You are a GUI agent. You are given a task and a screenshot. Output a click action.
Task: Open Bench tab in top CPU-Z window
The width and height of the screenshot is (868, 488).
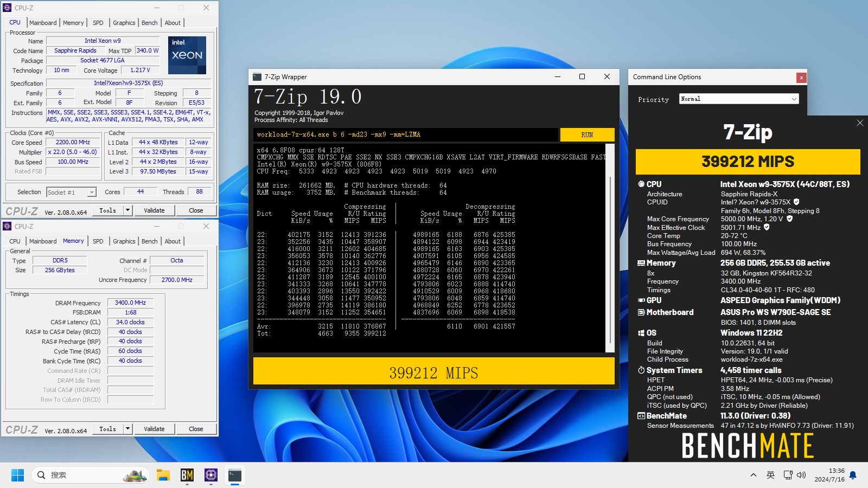click(150, 23)
